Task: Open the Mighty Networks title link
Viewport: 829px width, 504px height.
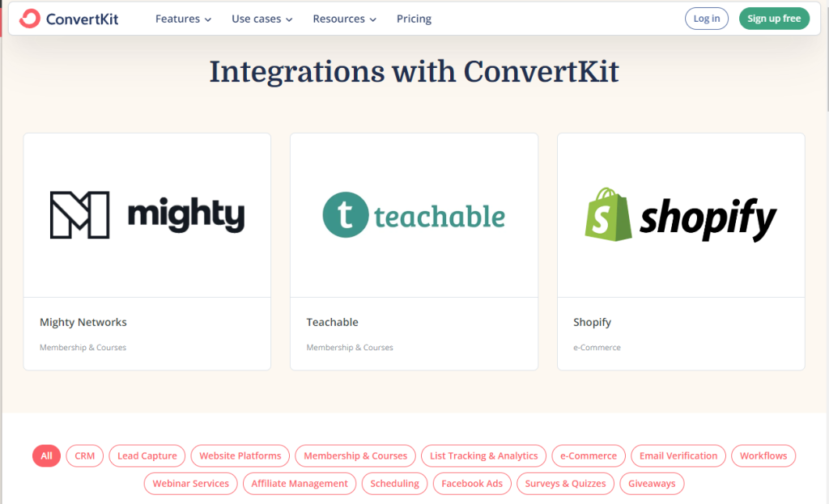Action: [x=83, y=322]
